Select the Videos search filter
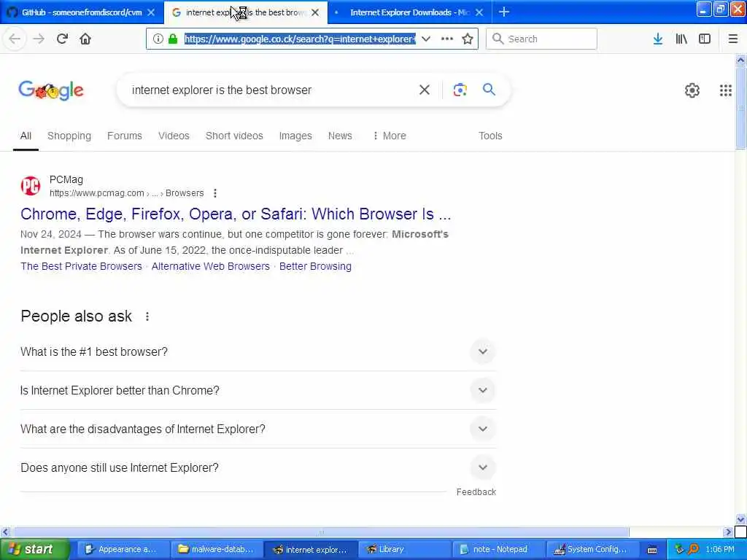 coord(174,136)
